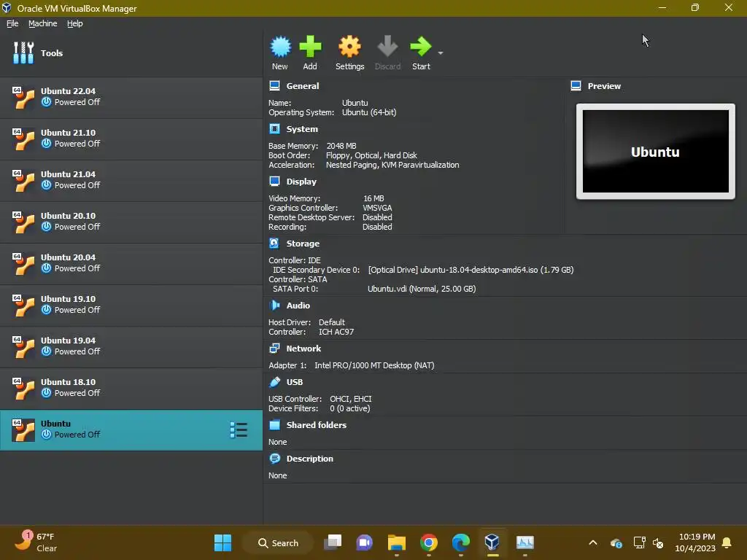Click the Ubuntu preview thumbnail

(x=656, y=152)
